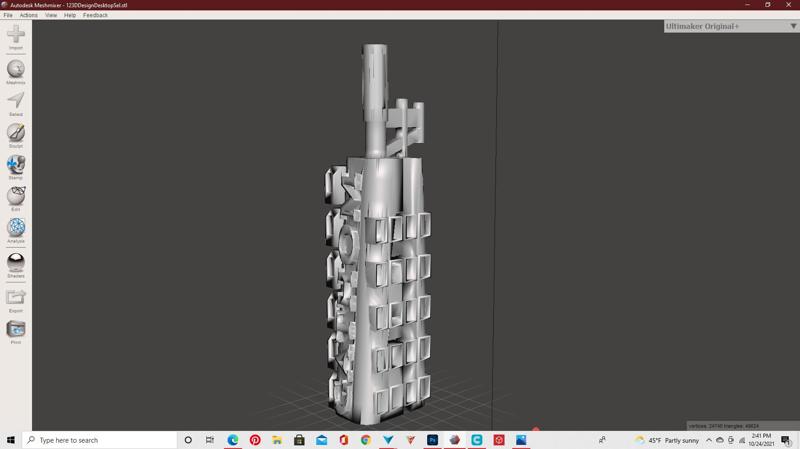This screenshot has width=800, height=449.
Task: Open the Analysis tool
Action: 16,228
